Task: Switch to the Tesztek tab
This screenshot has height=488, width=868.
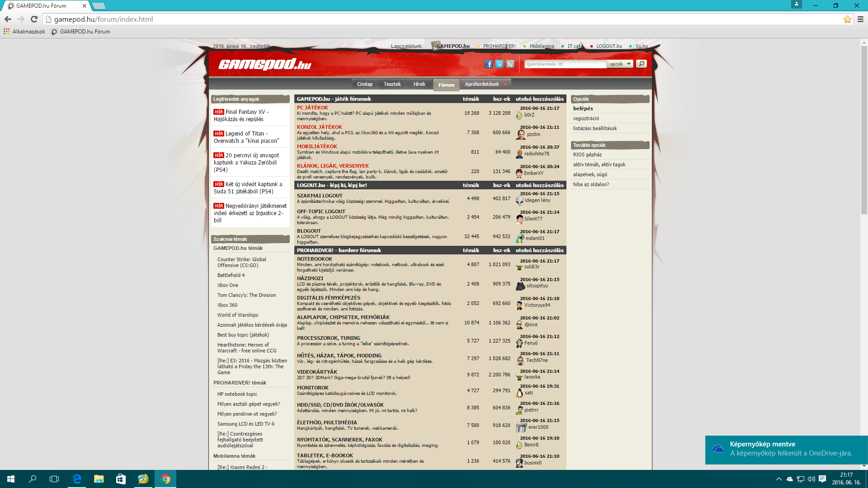Action: point(392,84)
